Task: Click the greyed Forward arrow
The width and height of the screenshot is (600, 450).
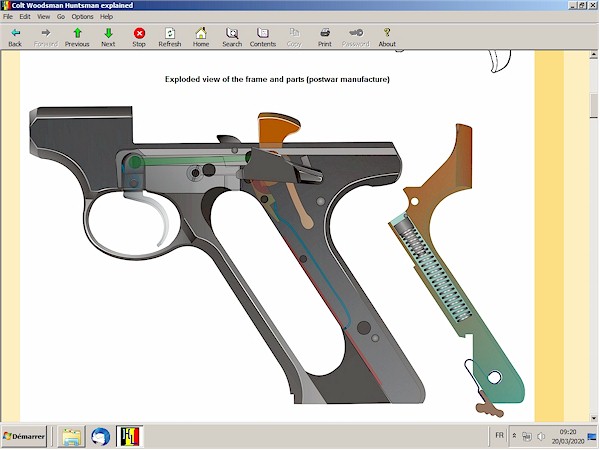Action: [46, 37]
